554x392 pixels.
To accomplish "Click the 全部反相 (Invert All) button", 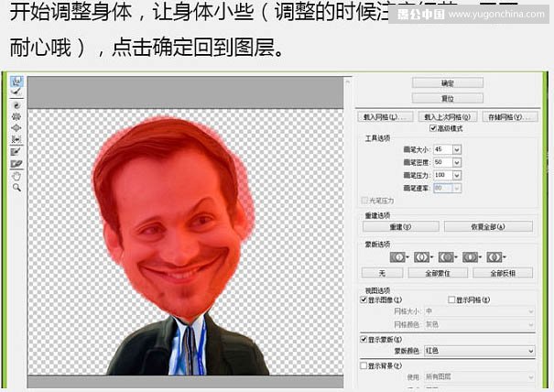I will pyautogui.click(x=503, y=273).
